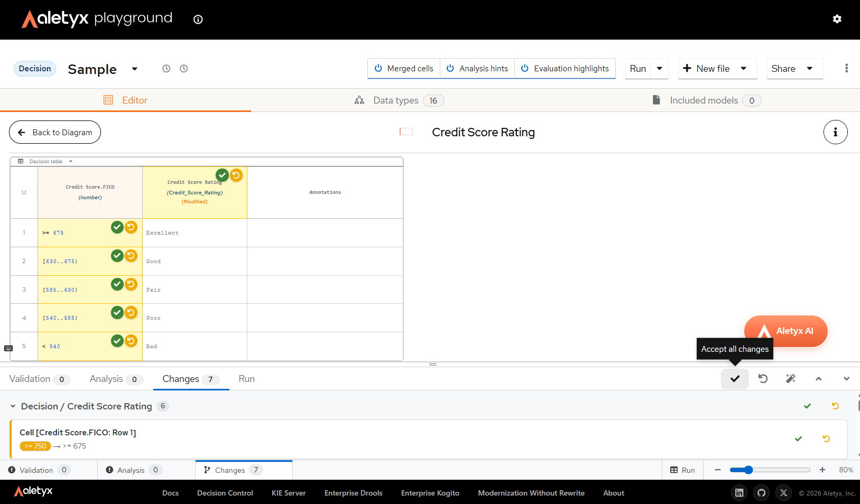Accept the change on row [630..675)
Screen dimensions: 860x504
point(117,256)
